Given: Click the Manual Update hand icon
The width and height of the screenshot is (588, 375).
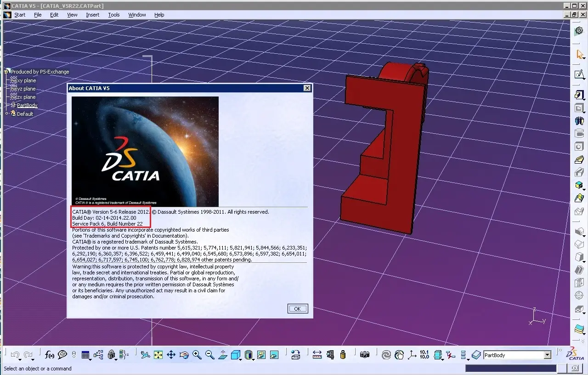Looking at the screenshot, I should point(399,355).
